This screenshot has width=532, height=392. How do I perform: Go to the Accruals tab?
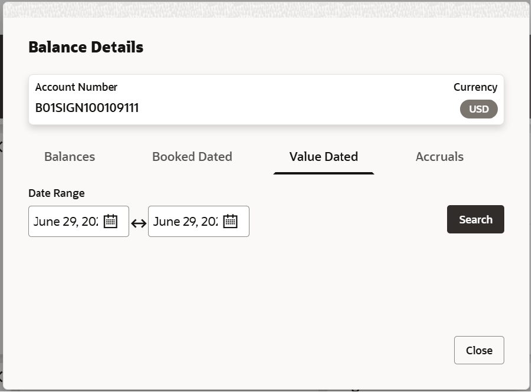[440, 157]
